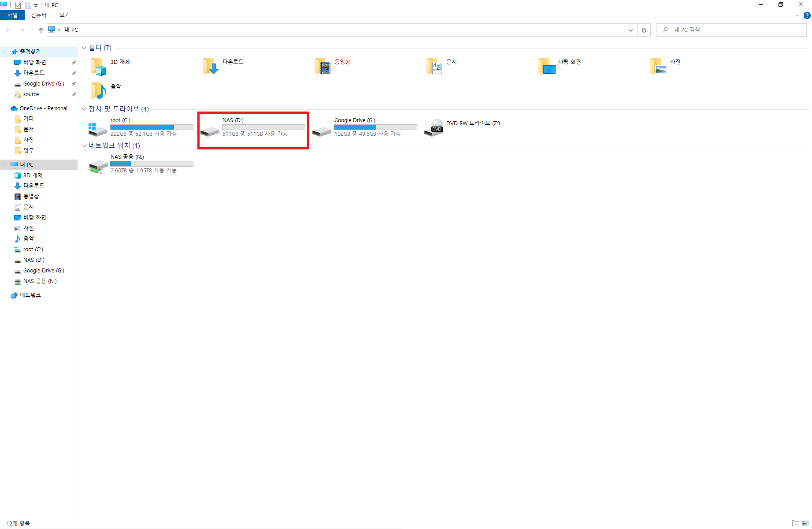The image size is (812, 529).
Task: Collapse the 장치 및 드라이브 (4) group
Action: point(84,109)
